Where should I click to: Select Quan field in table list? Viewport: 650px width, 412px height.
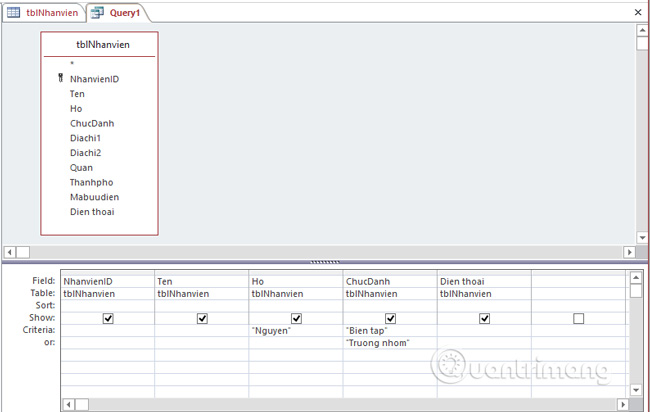coord(81,168)
